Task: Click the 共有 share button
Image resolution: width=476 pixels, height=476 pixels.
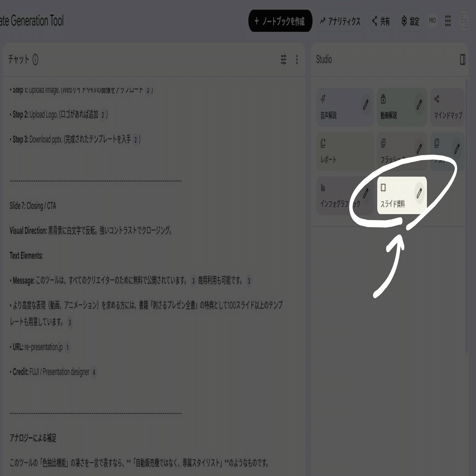Action: point(381,21)
